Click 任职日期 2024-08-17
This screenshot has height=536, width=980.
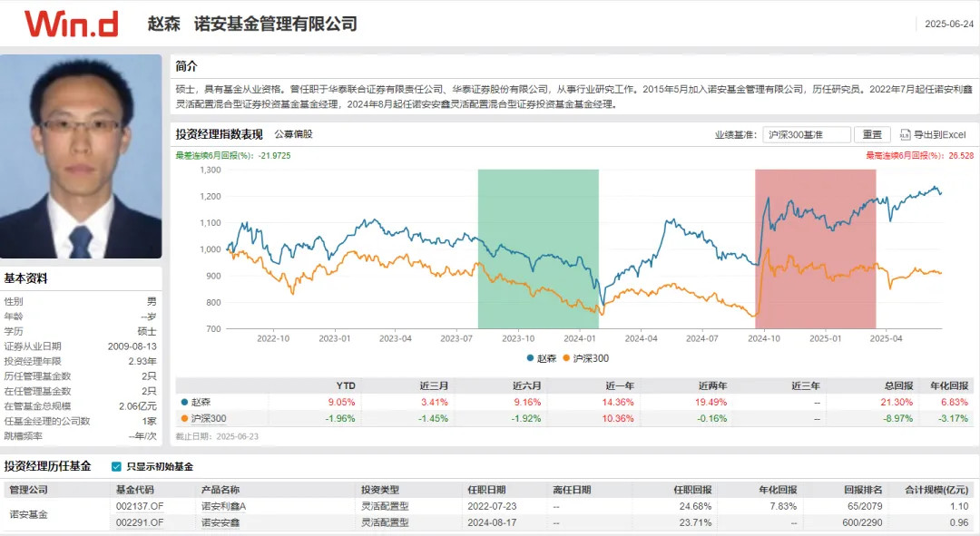click(x=492, y=522)
